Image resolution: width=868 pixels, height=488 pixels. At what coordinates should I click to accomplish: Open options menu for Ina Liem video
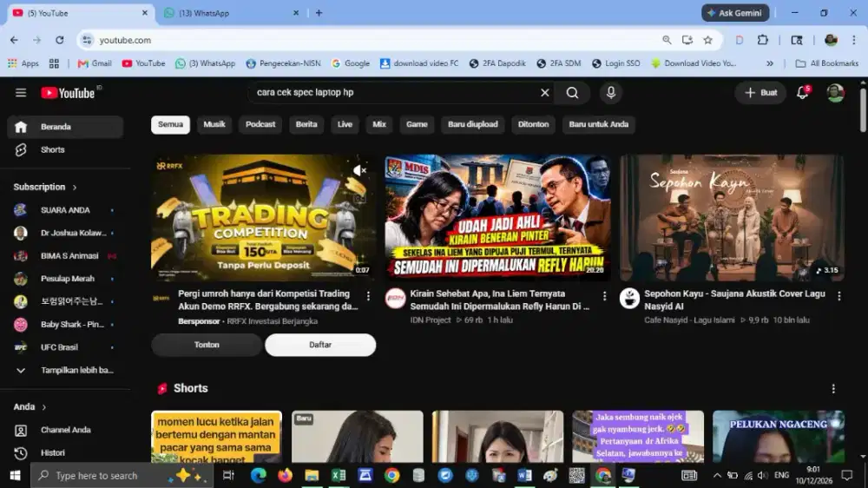(x=604, y=296)
